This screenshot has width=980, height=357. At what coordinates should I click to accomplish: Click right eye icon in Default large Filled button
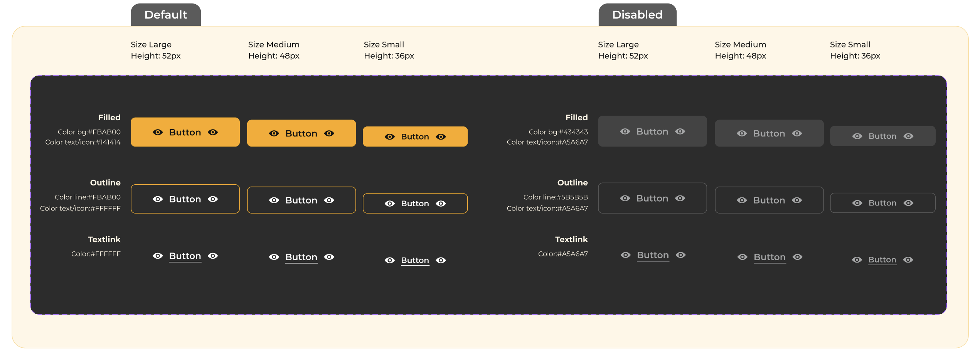pos(213,132)
